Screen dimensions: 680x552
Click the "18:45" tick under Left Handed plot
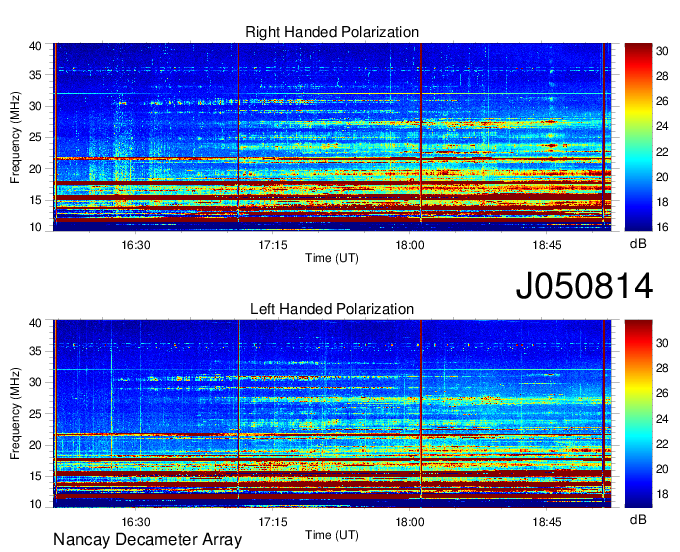[547, 522]
